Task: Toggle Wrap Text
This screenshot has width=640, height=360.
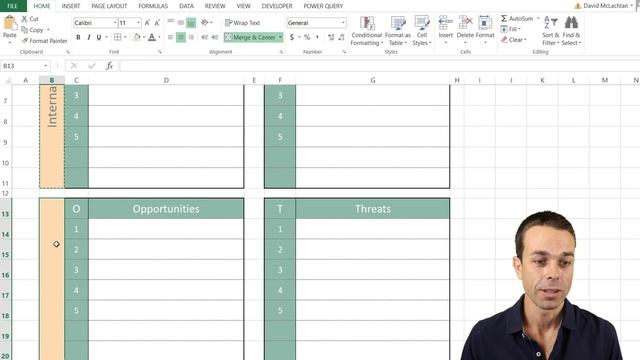Action: click(x=242, y=23)
